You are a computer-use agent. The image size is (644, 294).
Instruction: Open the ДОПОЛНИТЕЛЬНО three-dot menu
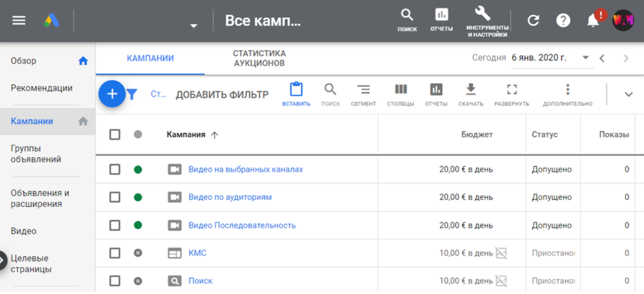[567, 94]
